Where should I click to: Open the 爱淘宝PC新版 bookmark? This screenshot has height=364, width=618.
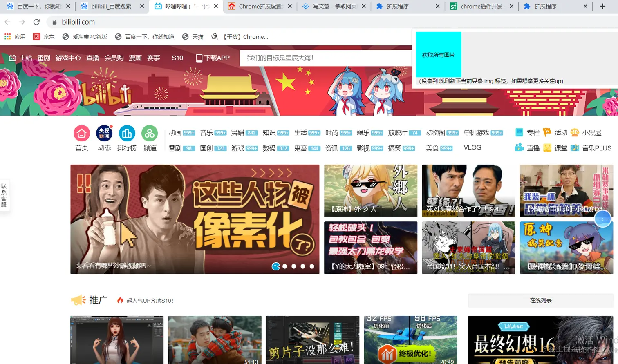coord(85,37)
